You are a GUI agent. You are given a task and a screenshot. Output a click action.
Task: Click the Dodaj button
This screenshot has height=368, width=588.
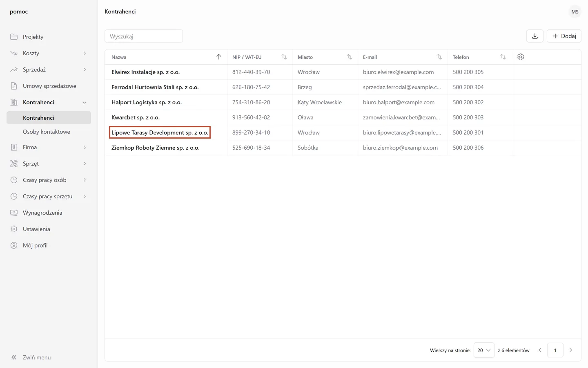pos(564,36)
